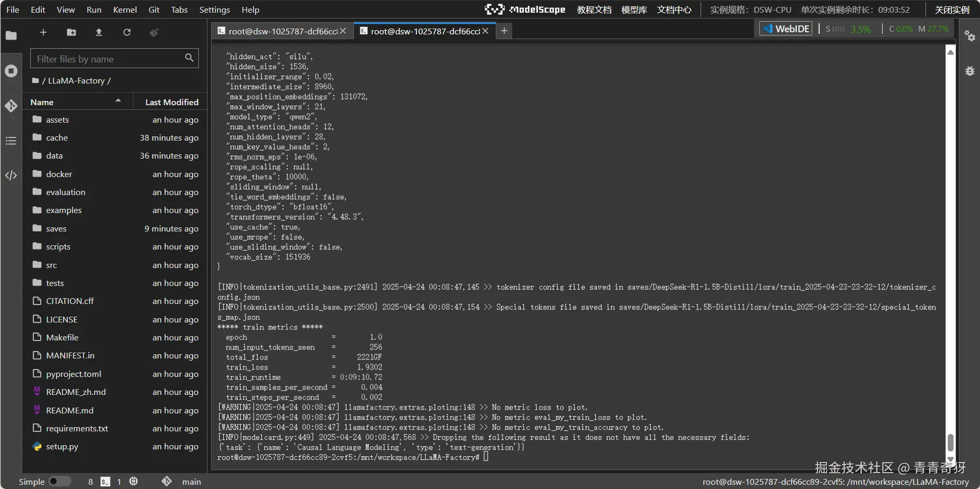
Task: Click the kernel icon in status bar
Action: pyautogui.click(x=133, y=482)
